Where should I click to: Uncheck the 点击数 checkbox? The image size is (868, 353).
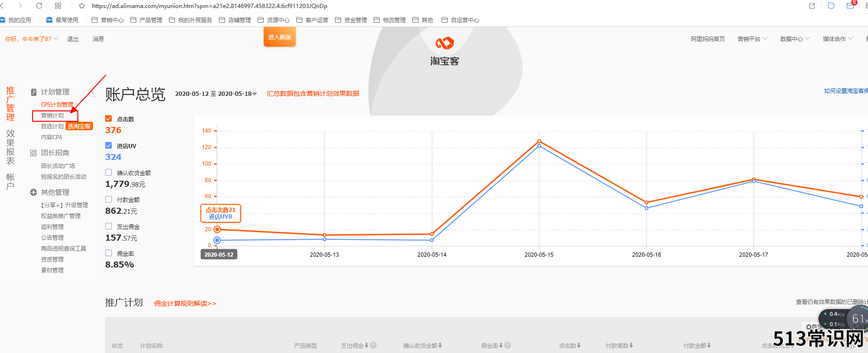pyautogui.click(x=108, y=118)
